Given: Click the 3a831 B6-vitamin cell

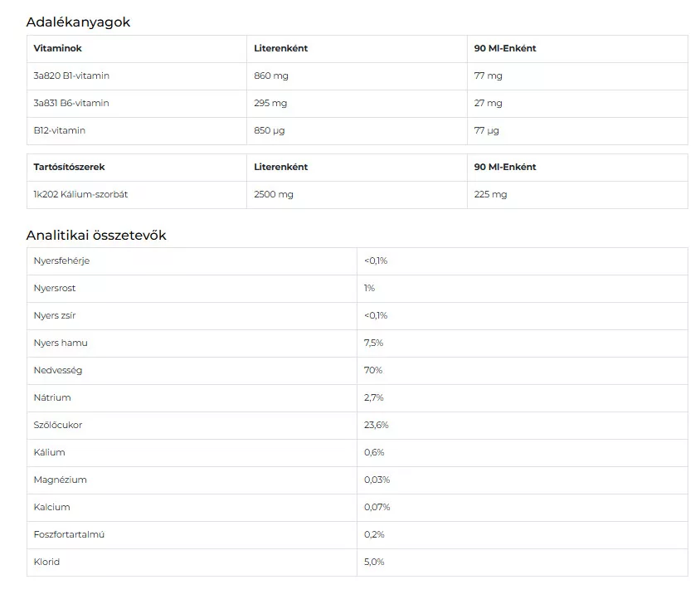Looking at the screenshot, I should [71, 103].
